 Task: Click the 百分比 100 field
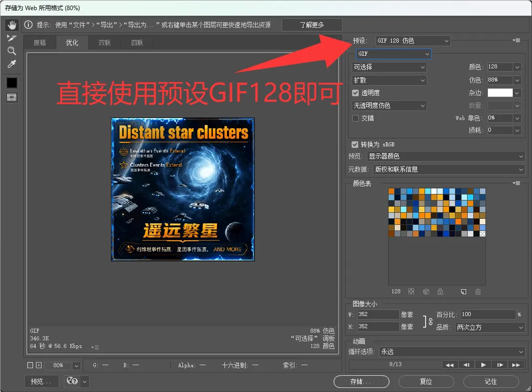pyautogui.click(x=488, y=315)
